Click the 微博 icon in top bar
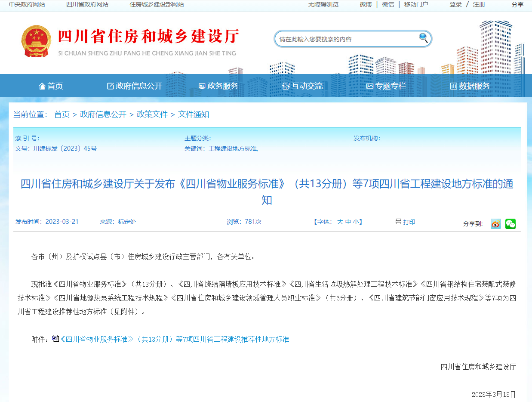This screenshot has height=402, width=532. [x=365, y=5]
